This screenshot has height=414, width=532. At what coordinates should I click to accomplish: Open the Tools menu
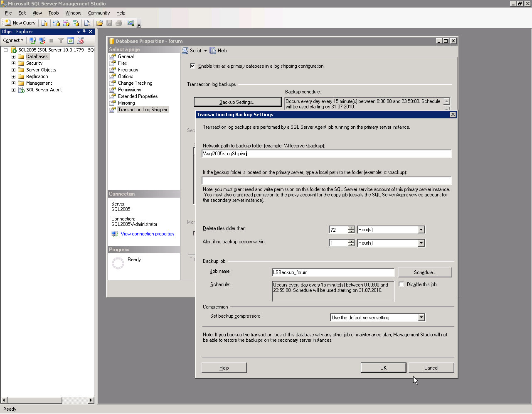[x=54, y=13]
